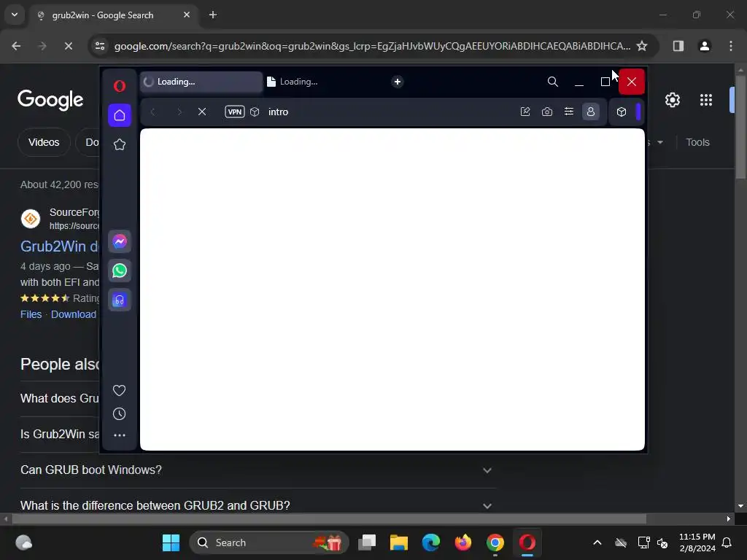The image size is (747, 560).
Task: Open Firefox from taskbar
Action: tap(463, 542)
